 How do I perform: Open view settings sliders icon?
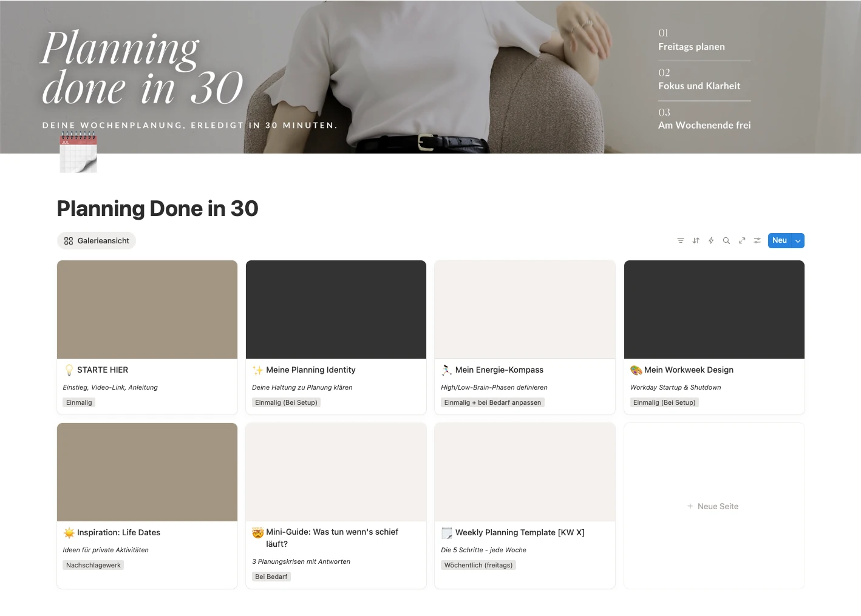pyautogui.click(x=757, y=241)
